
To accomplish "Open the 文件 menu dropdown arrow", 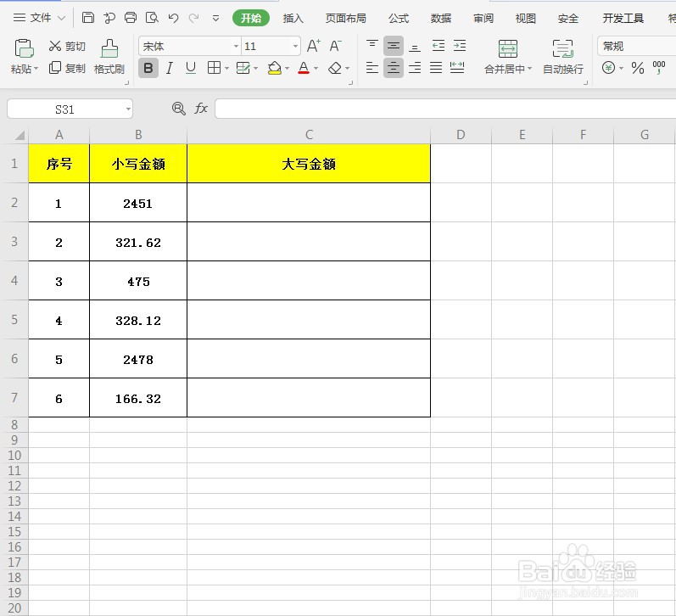I will point(62,18).
